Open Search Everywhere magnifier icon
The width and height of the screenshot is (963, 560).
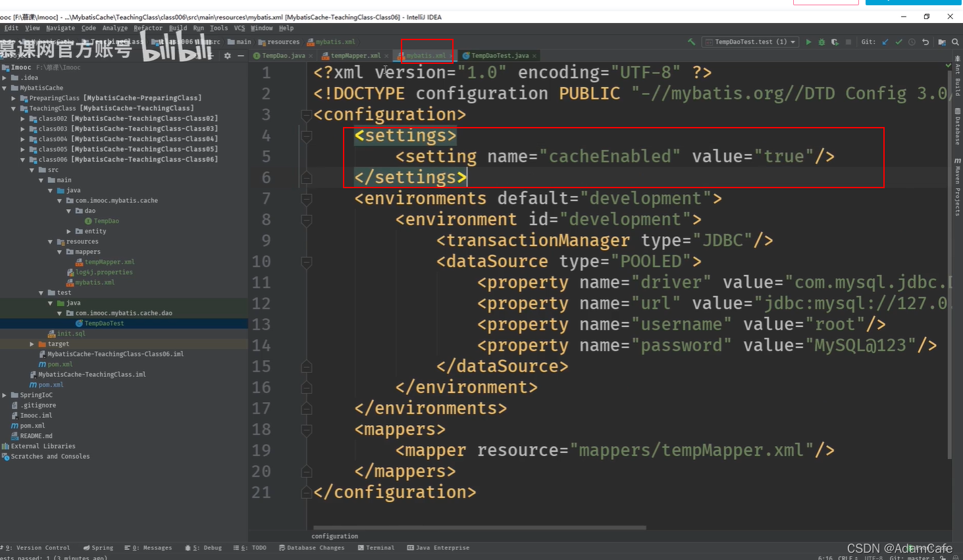tap(955, 41)
